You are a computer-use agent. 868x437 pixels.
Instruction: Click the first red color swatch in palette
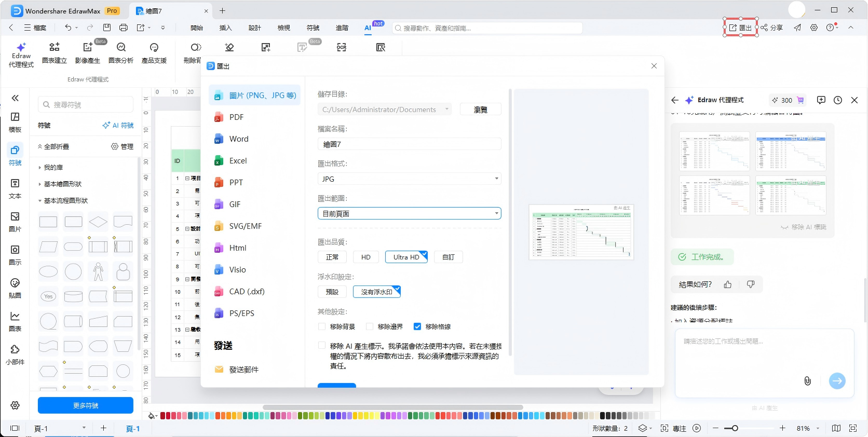(163, 416)
